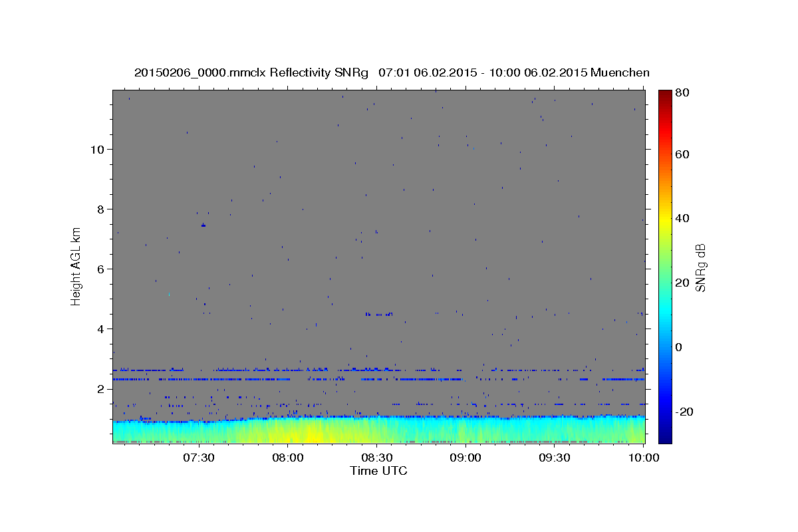Click the height tick label 6
Image resolution: width=798 pixels, height=532 pixels.
(x=102, y=269)
